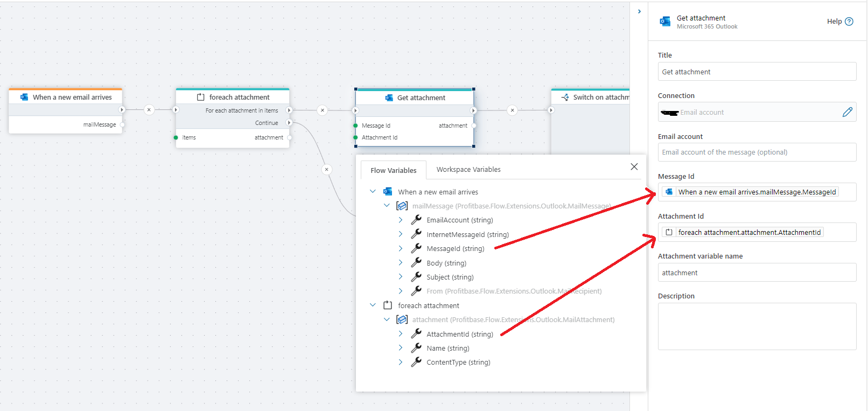The height and width of the screenshot is (411, 868).
Task: Click the loop icon on the foreach attachment node
Action: tap(200, 97)
